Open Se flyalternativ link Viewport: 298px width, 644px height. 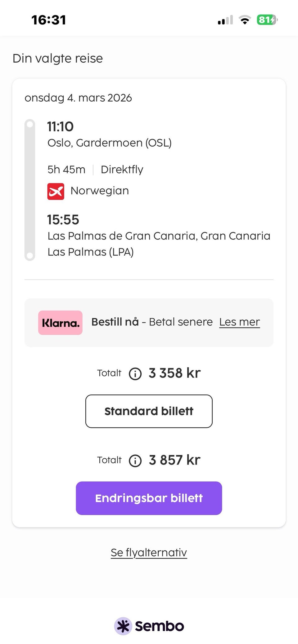pos(149,553)
